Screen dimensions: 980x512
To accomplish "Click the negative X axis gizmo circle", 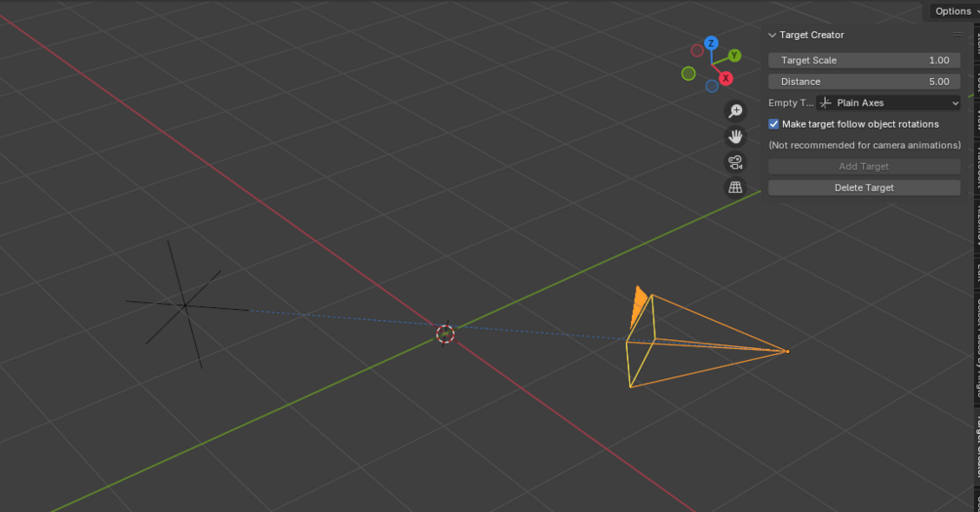I will pos(697,51).
